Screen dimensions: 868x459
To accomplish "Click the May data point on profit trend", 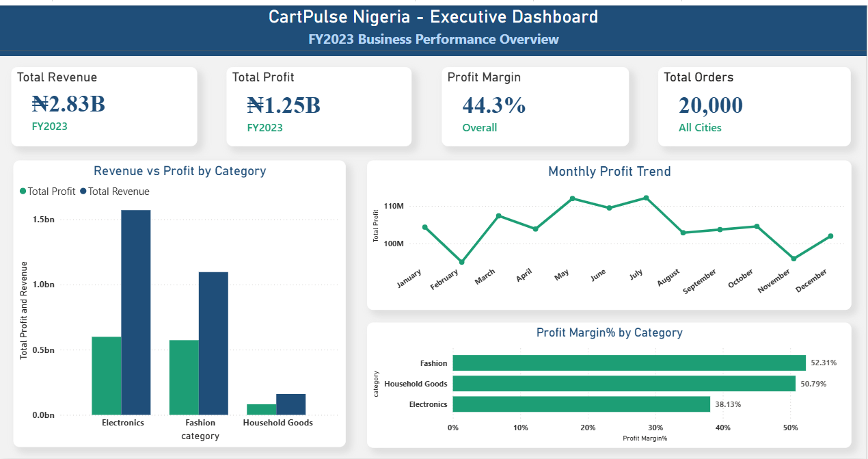I will click(x=572, y=198).
